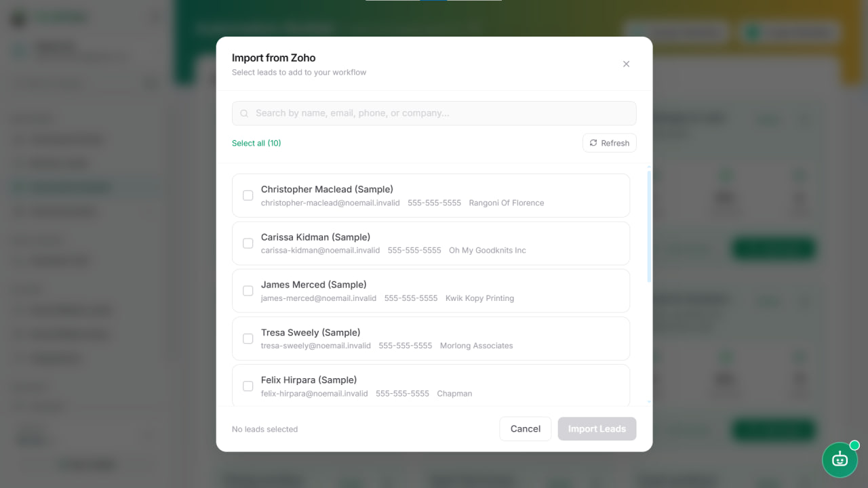Click the Import Leads button
The width and height of the screenshot is (868, 488).
click(597, 428)
